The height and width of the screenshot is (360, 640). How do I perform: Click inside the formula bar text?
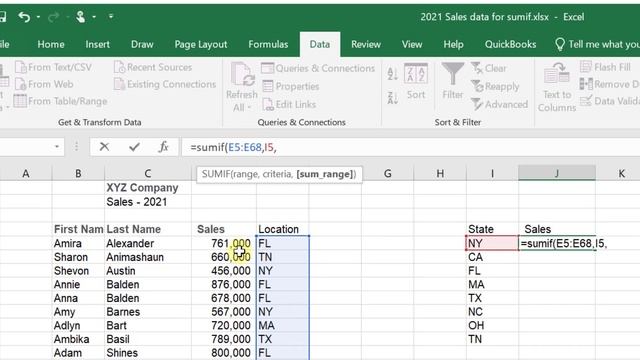233,147
